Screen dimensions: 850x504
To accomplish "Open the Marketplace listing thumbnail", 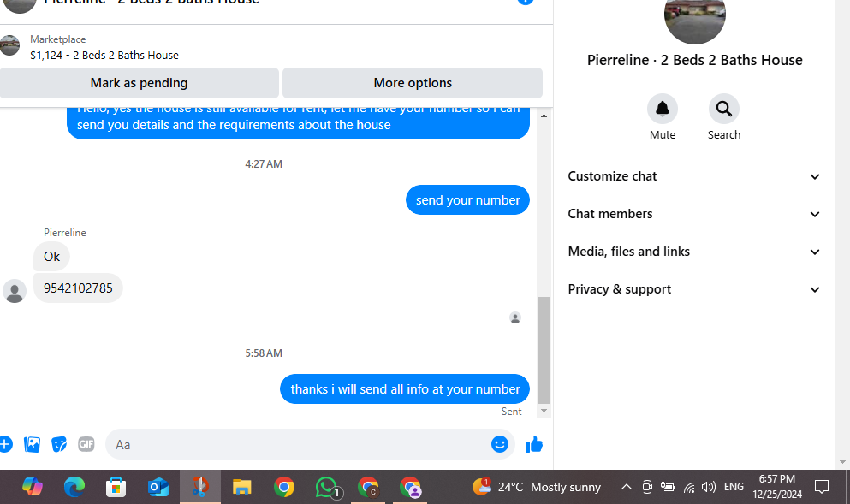I will pos(9,45).
